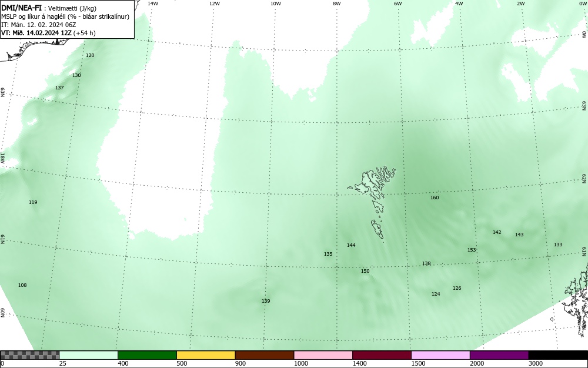This screenshot has height=368, width=588.
Task: Click the 14W longitude label
Action: pos(153,4)
